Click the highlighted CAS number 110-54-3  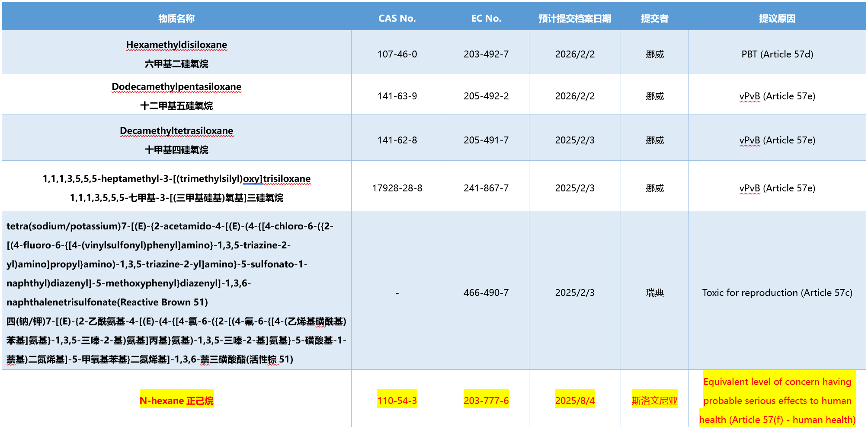(x=397, y=400)
